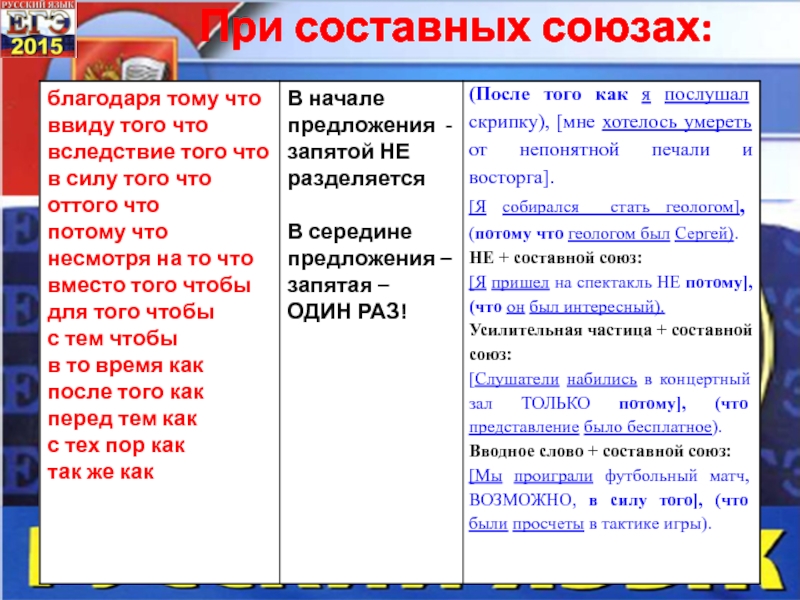This screenshot has height=600, width=800.
Task: Select the text 'так же как'
Action: tap(101, 472)
